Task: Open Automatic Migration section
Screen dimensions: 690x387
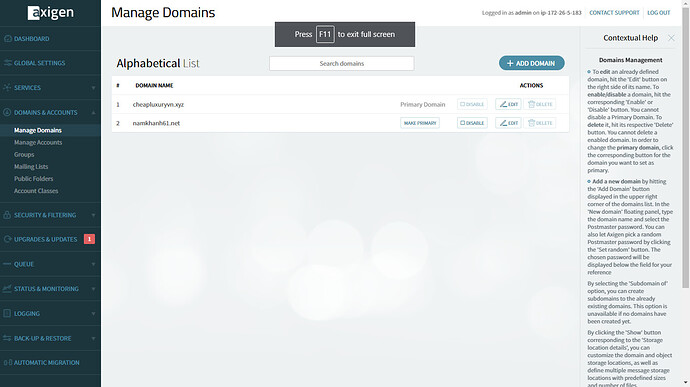Action: (47, 363)
